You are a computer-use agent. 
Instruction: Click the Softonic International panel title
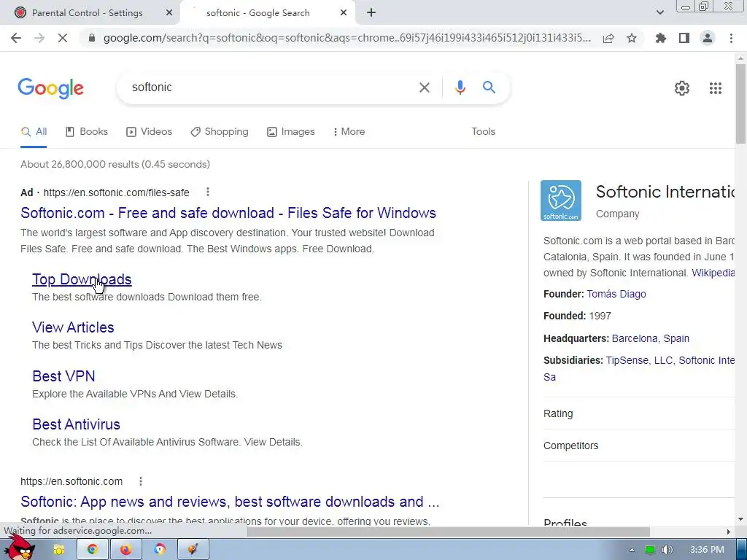tap(665, 192)
